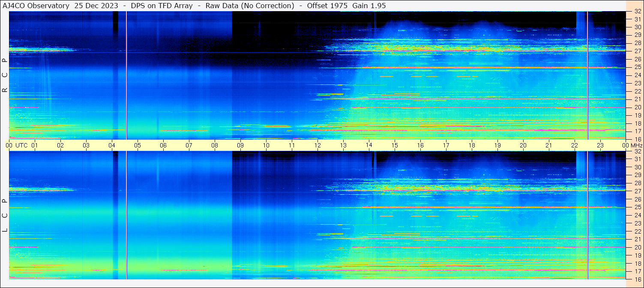The image size is (644, 288).
Task: Click the 29 MHz label of LCP panel
Action: [638, 175]
